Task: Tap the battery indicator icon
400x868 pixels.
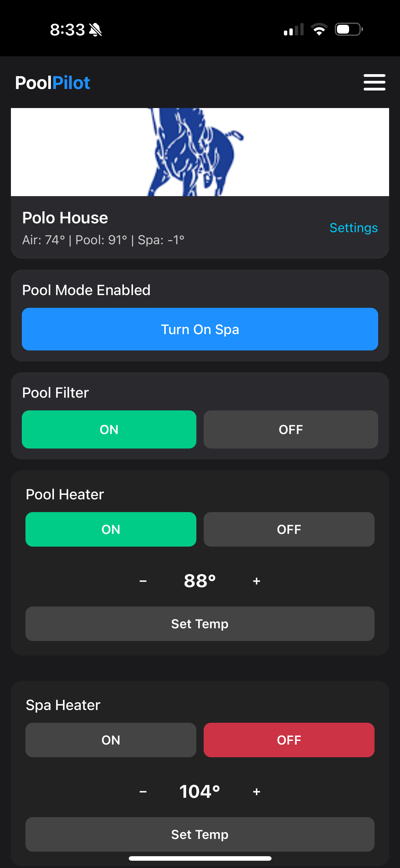Action: point(348,29)
